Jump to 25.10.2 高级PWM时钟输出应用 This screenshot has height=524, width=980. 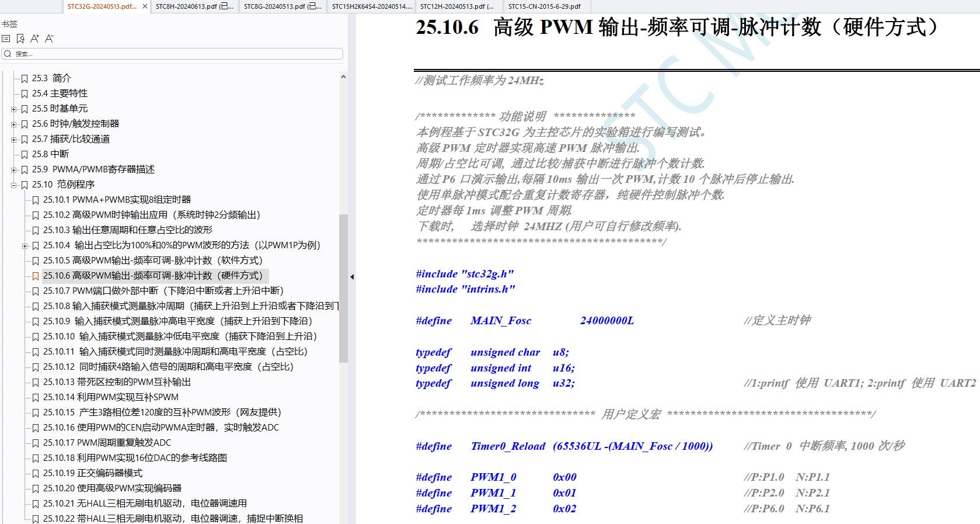click(152, 215)
